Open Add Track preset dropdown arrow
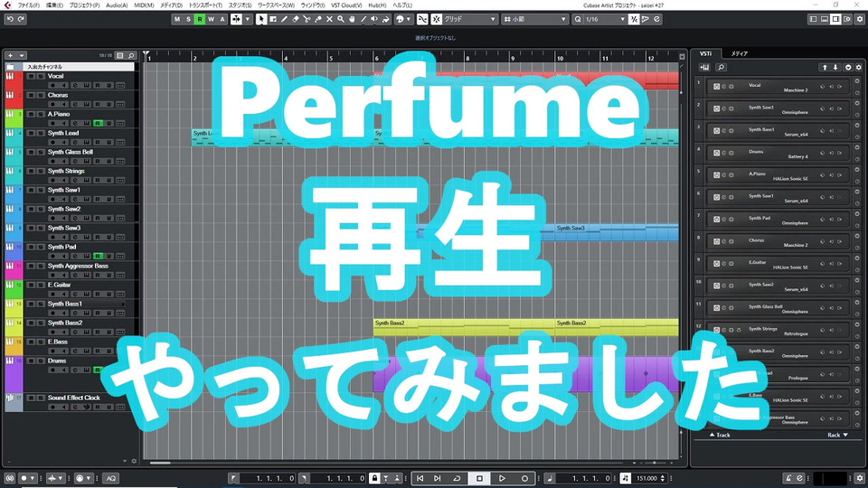 pos(22,55)
